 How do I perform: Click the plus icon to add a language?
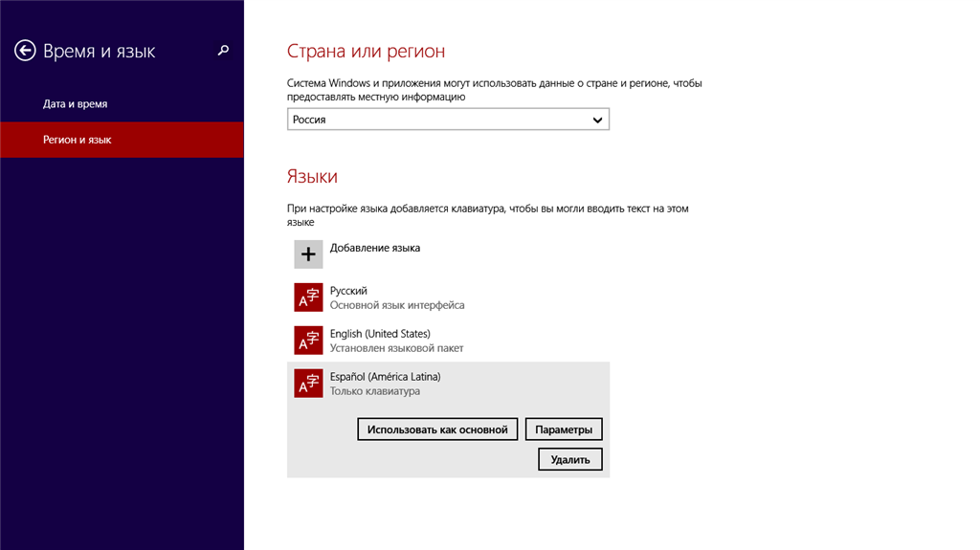(x=308, y=254)
